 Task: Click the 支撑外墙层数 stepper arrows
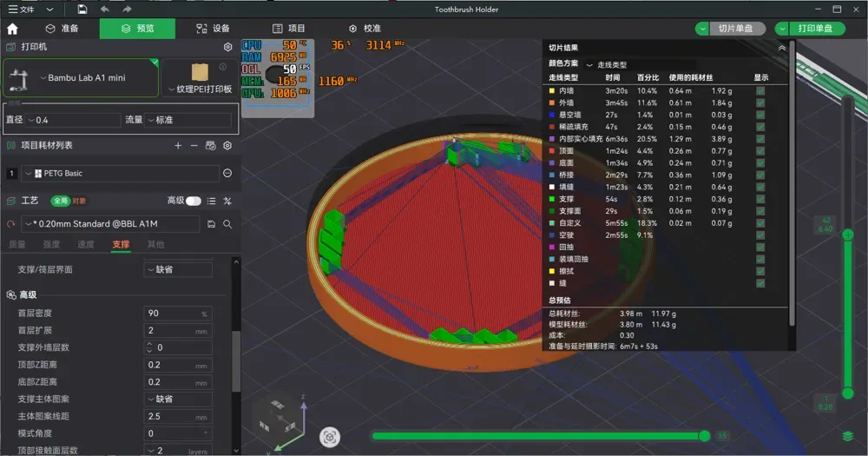pos(149,347)
